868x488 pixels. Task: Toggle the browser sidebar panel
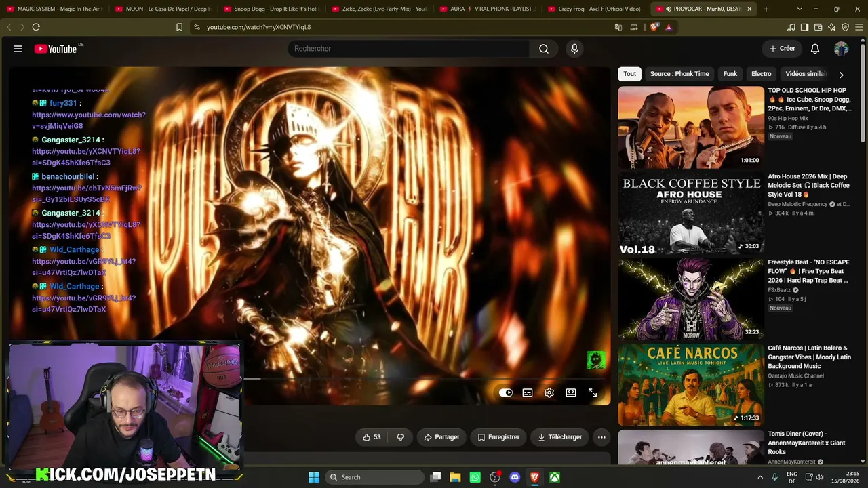click(x=804, y=27)
